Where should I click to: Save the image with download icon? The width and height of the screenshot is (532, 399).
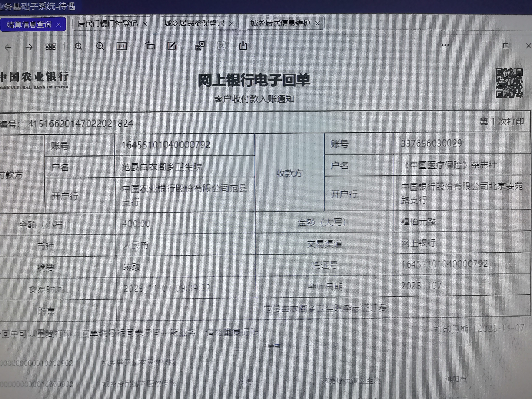(x=243, y=45)
